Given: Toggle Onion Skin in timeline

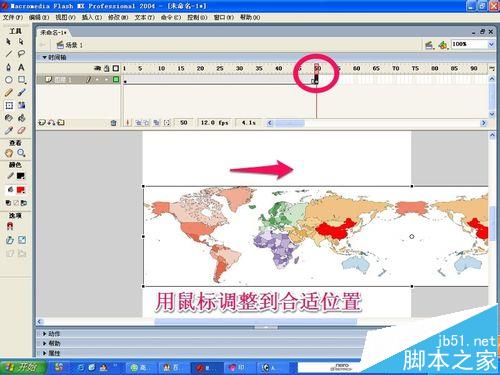Looking at the screenshot, I should coord(139,123).
